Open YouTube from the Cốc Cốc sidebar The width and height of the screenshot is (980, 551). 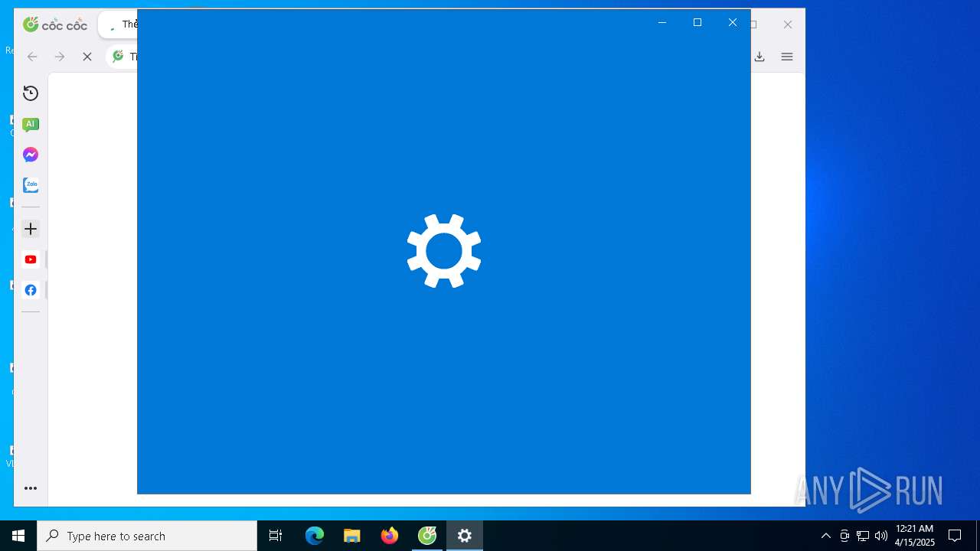(31, 259)
